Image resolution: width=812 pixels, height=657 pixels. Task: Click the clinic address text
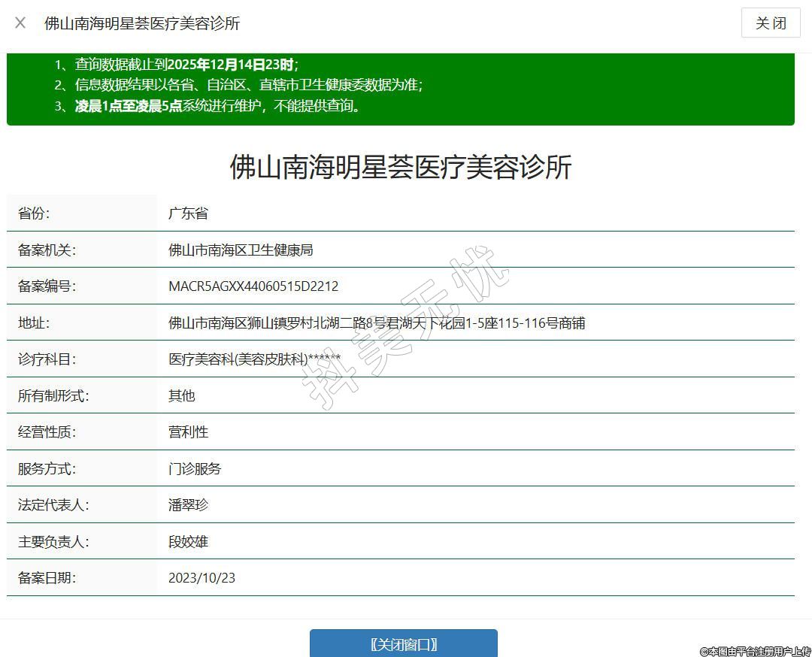point(377,323)
